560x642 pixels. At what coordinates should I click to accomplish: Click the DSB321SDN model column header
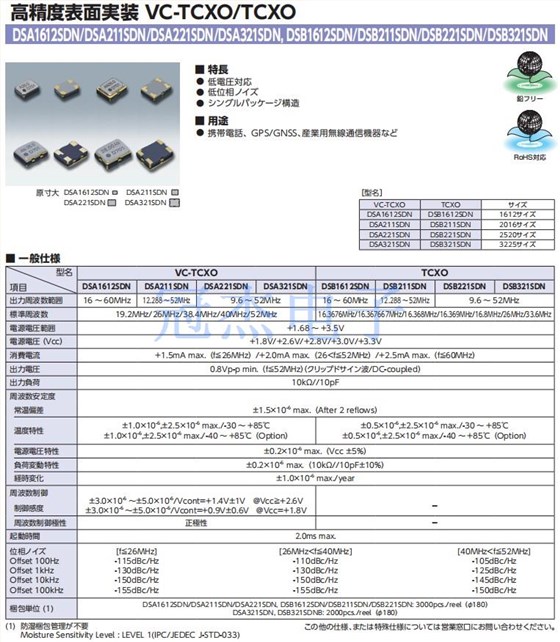point(524,287)
